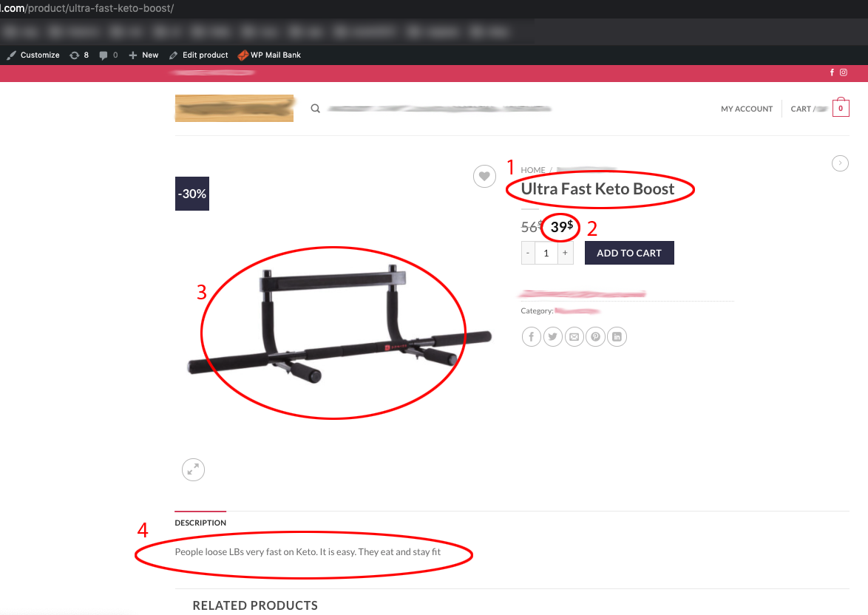Open the site search magnifier icon
This screenshot has height=615, width=868.
315,109
